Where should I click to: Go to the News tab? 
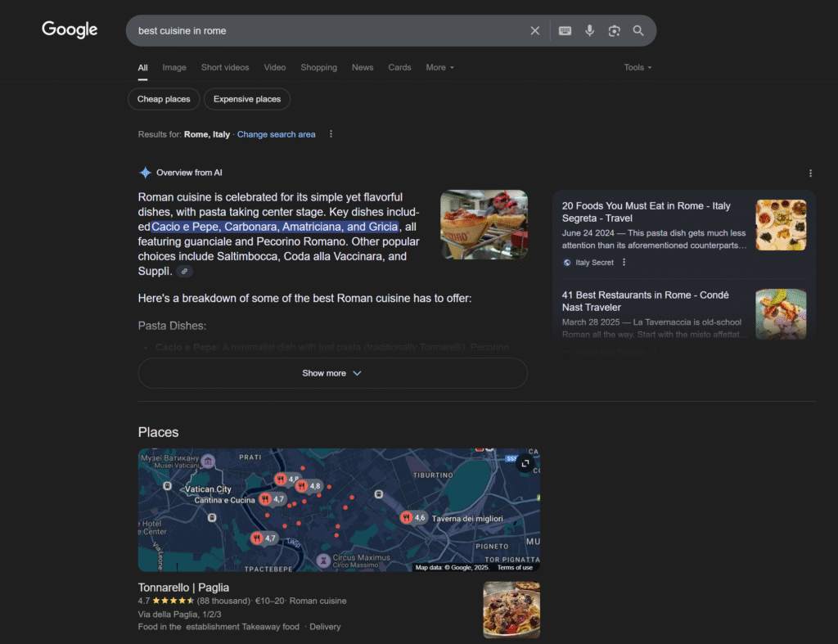tap(363, 67)
